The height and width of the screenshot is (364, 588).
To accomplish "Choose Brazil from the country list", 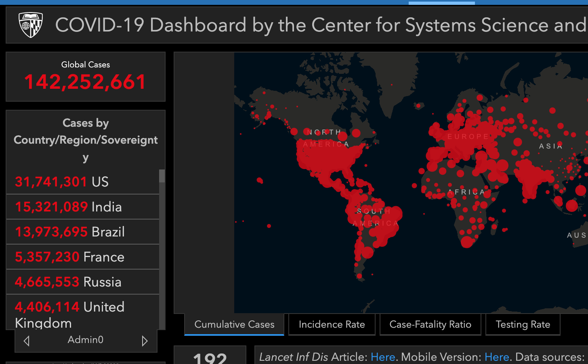I will [83, 232].
